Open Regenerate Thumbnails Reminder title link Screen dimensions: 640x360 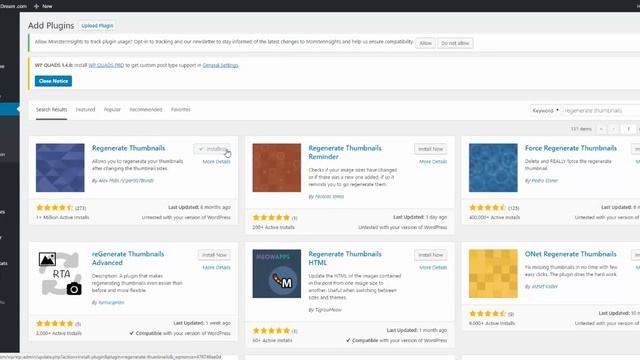click(345, 152)
